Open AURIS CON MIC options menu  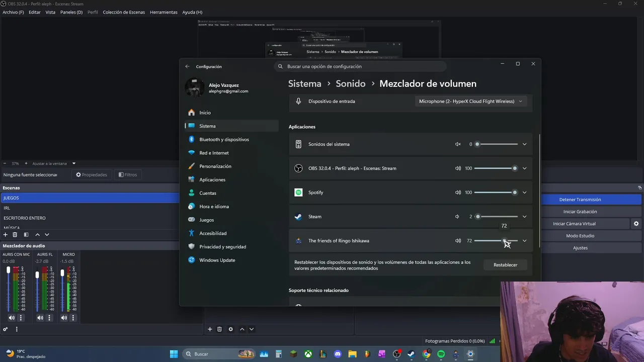[21, 318]
